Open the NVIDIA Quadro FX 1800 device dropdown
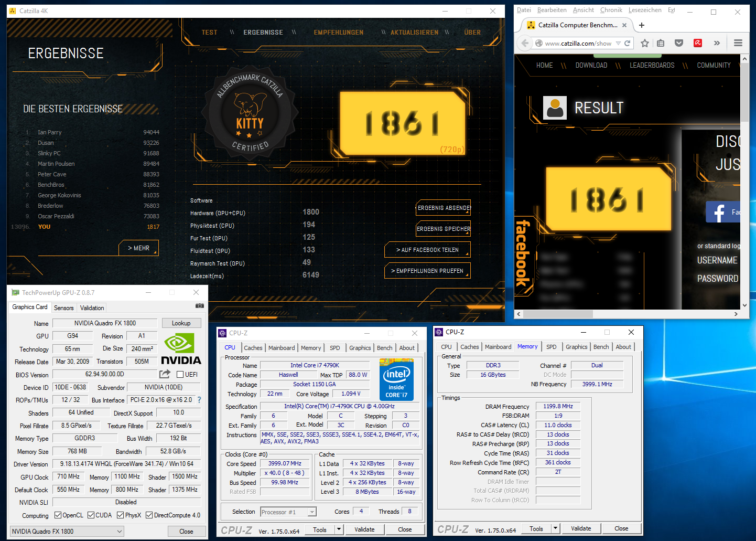 pos(67,532)
